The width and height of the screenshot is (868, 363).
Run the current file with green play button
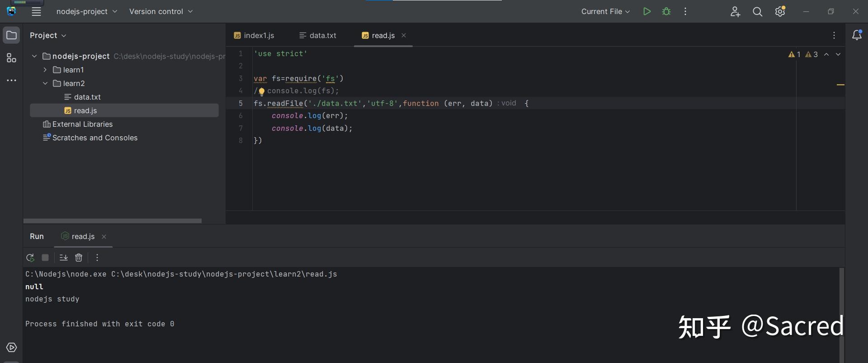(x=647, y=12)
